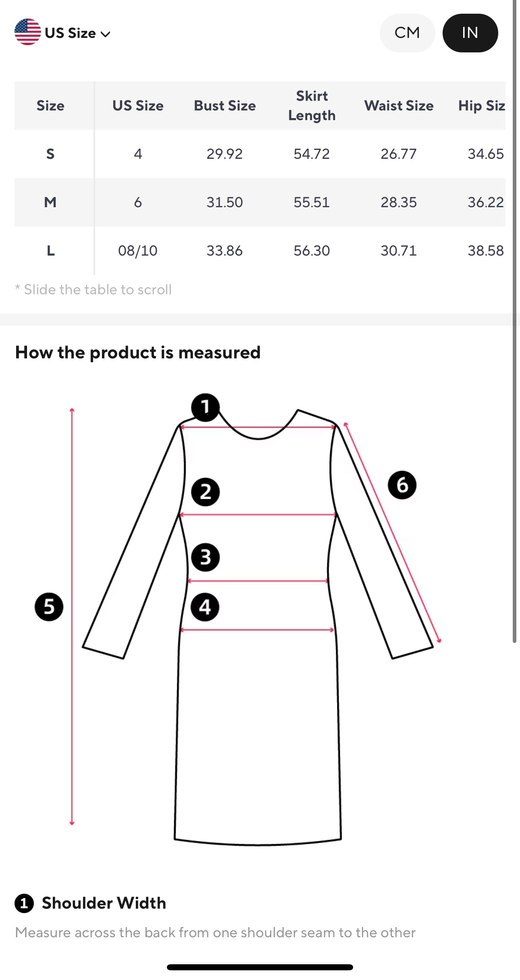The width and height of the screenshot is (520, 980).
Task: Select IN measurement unit
Action: (x=470, y=33)
